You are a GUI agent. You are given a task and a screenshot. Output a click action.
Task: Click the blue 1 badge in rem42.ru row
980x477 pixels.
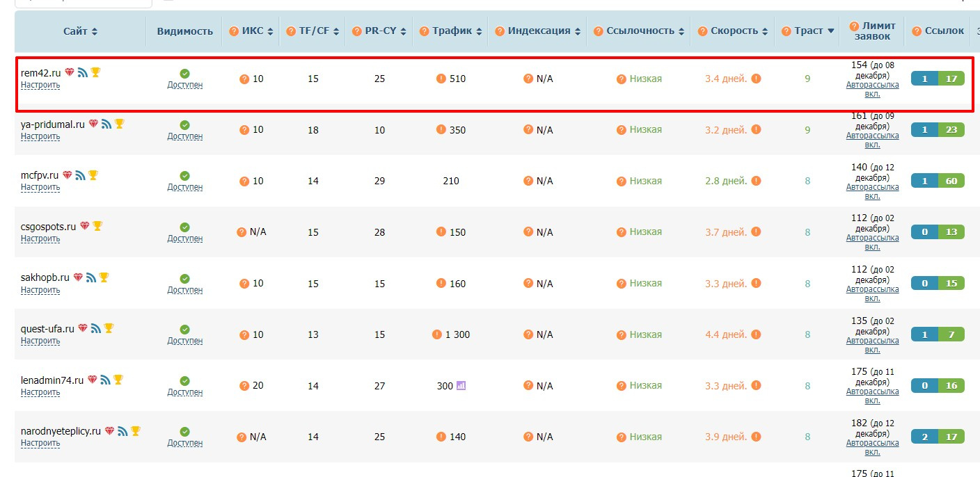point(924,79)
